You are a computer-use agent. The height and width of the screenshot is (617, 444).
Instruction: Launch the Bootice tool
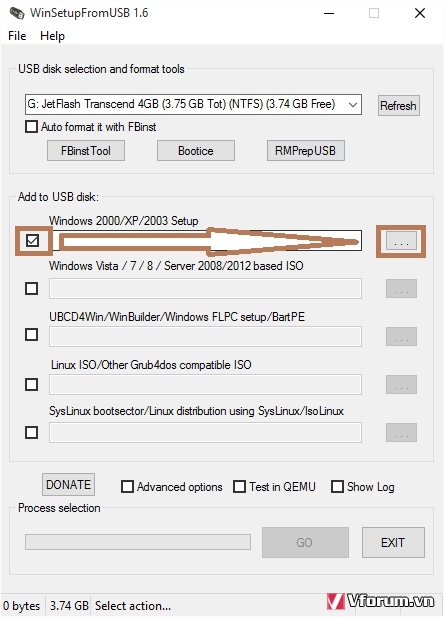(196, 151)
